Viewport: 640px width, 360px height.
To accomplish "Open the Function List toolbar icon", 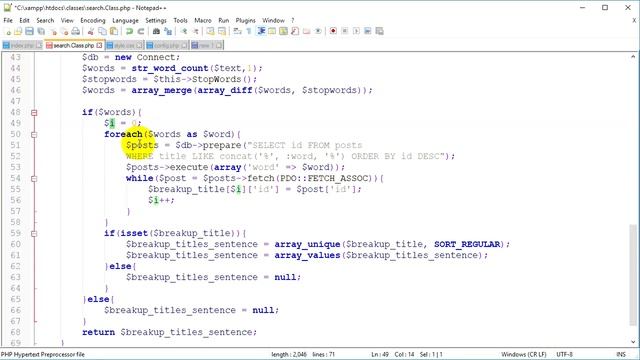I will [x=295, y=31].
